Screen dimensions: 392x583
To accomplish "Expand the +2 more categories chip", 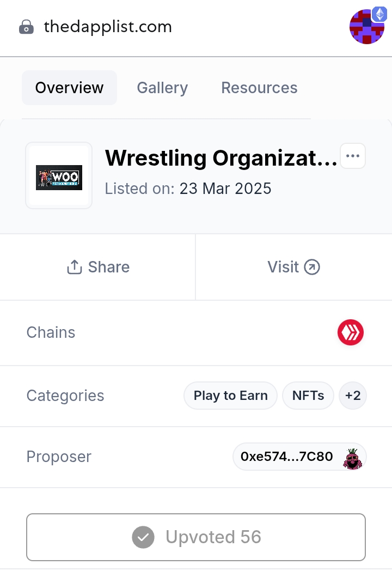I will click(353, 396).
